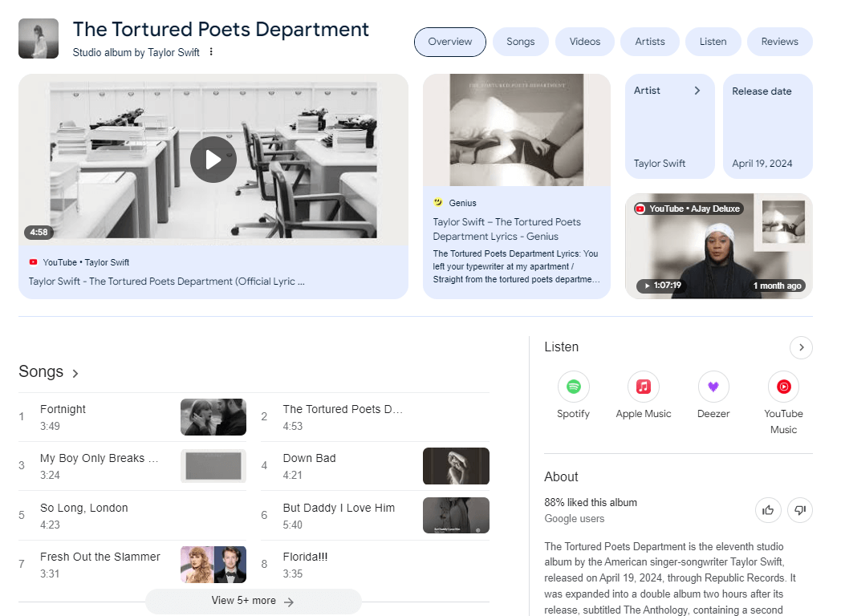Image resolution: width=841 pixels, height=616 pixels.
Task: Open the Listen section arrow
Action: click(x=801, y=347)
